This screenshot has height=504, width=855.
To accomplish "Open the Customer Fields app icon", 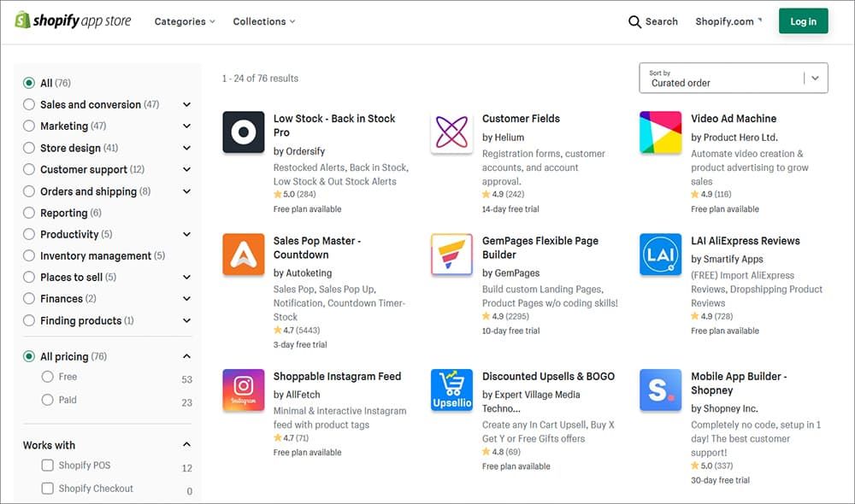I will point(451,132).
